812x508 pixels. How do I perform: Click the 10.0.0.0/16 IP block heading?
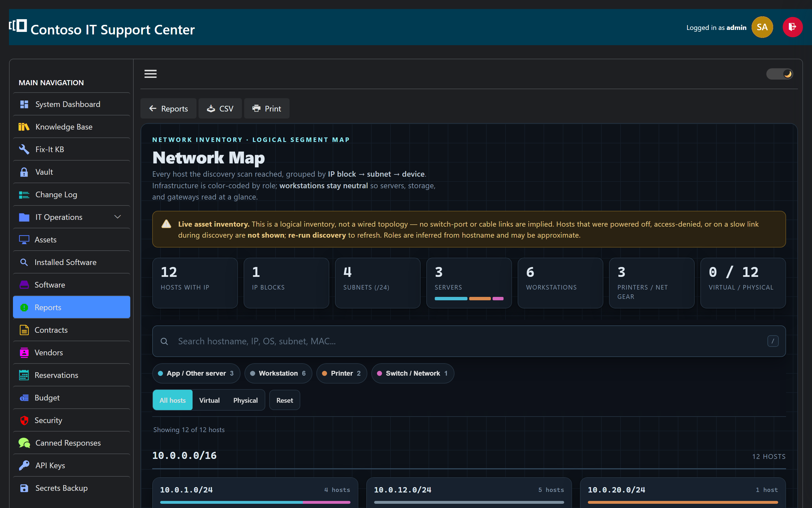pos(185,456)
